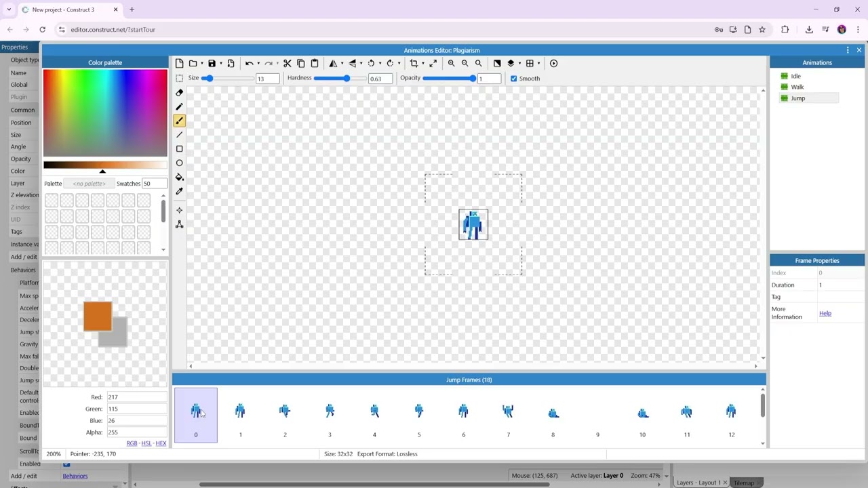This screenshot has height=488, width=868.
Task: Click the Behaviors link in Properties
Action: tap(75, 476)
